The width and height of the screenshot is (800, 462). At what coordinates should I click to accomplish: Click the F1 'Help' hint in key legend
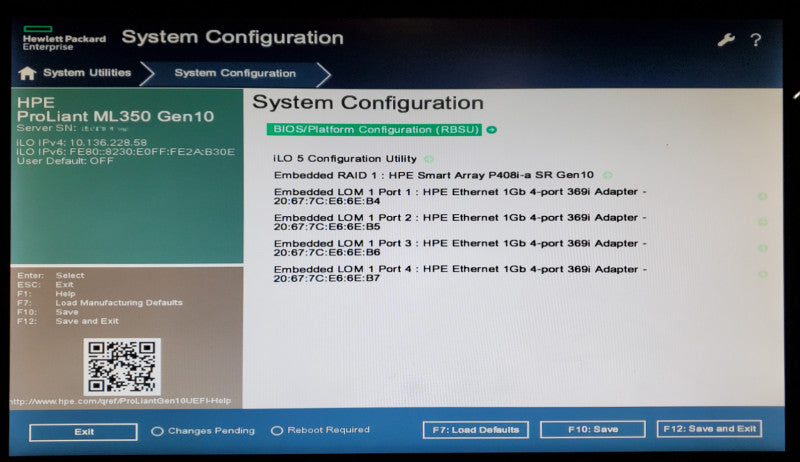[65, 294]
